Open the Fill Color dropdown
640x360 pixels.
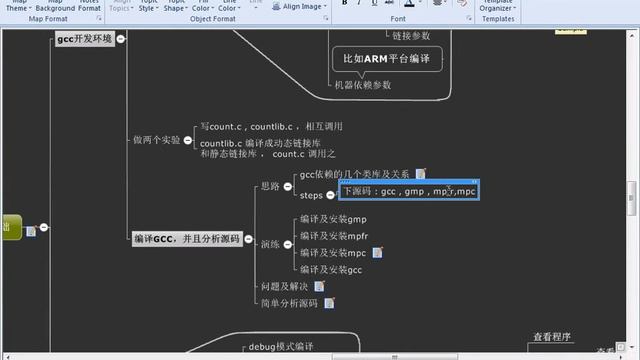pyautogui.click(x=203, y=6)
